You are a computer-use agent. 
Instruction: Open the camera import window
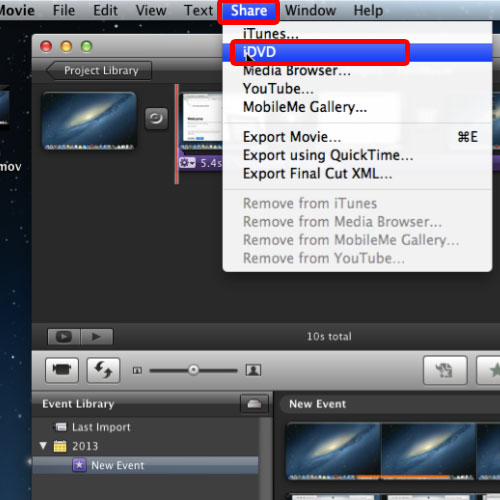click(x=62, y=370)
